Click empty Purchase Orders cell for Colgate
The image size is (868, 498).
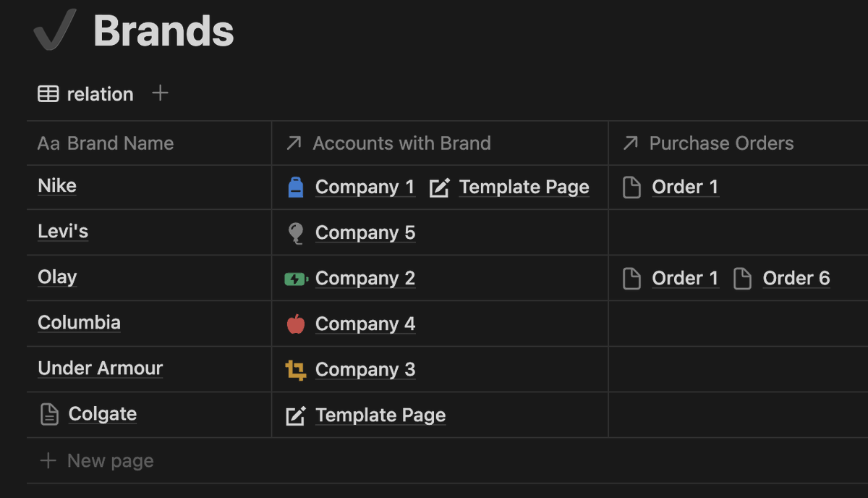pos(738,415)
